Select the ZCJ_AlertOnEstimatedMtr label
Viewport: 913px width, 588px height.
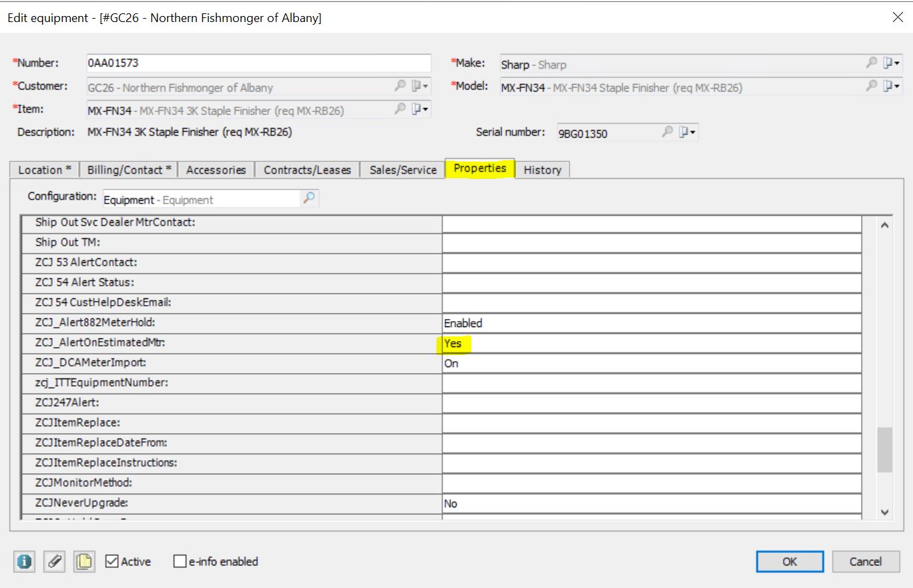pyautogui.click(x=100, y=342)
